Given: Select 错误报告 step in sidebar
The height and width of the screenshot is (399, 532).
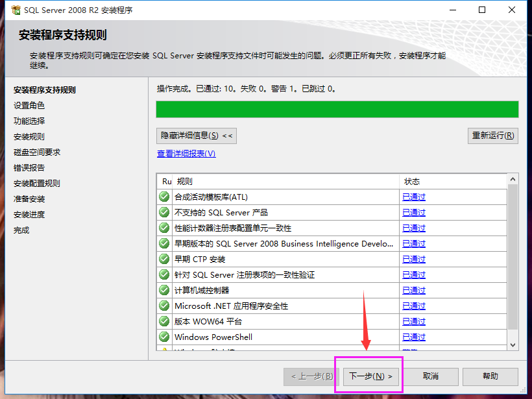Looking at the screenshot, I should coord(29,168).
